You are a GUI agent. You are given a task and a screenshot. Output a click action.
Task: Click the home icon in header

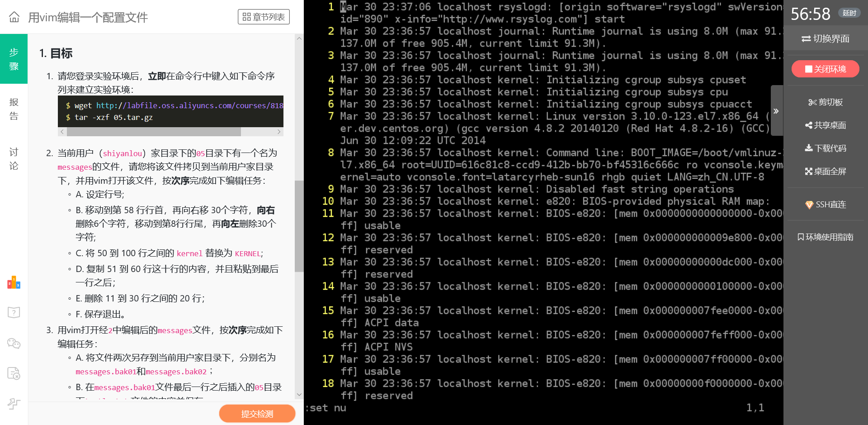pyautogui.click(x=14, y=17)
